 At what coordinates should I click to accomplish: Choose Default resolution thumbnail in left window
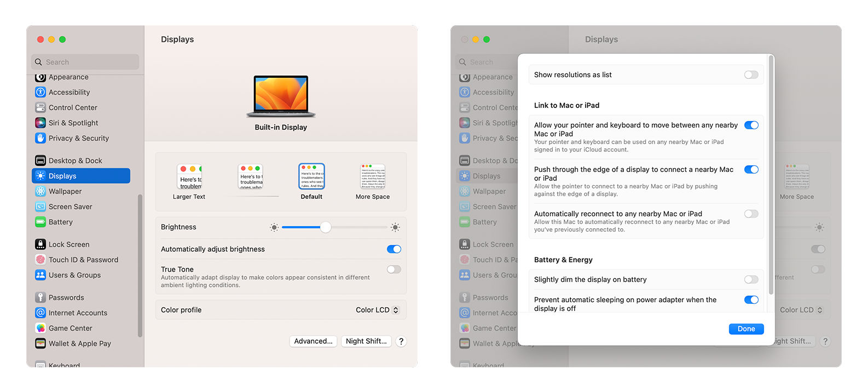click(311, 176)
